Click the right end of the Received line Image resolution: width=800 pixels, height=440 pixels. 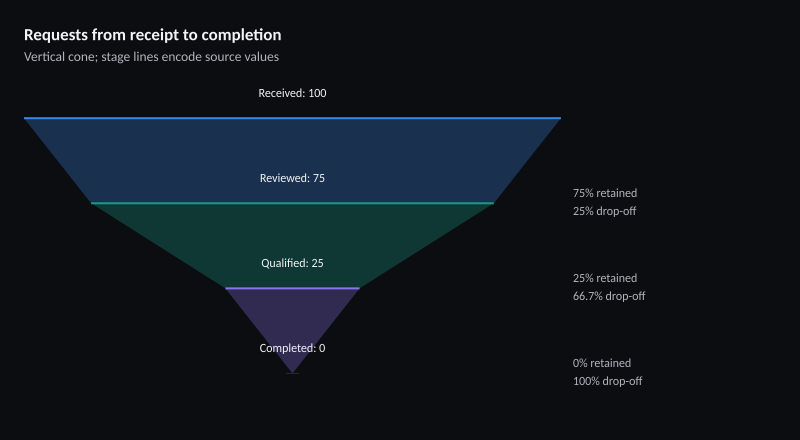click(x=560, y=118)
